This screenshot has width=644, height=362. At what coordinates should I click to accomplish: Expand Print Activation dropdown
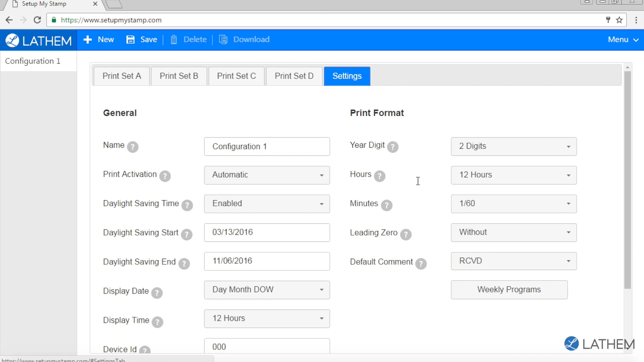pos(267,175)
